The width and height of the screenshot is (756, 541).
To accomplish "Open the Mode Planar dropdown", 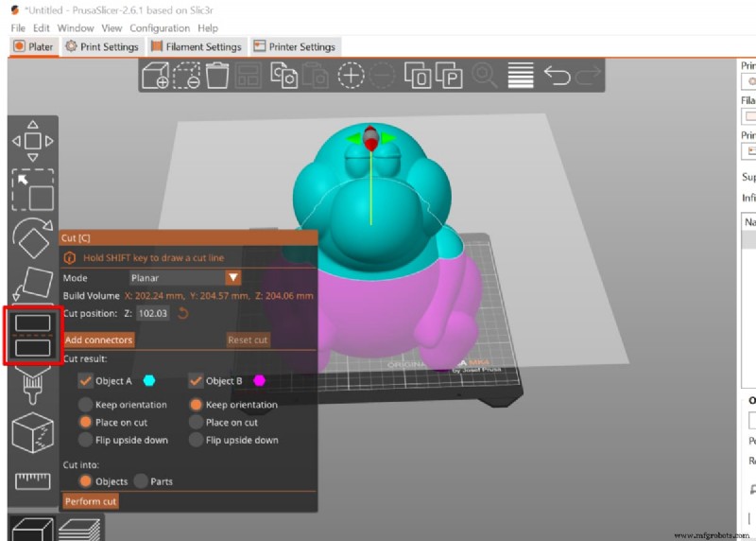I will coord(185,278).
